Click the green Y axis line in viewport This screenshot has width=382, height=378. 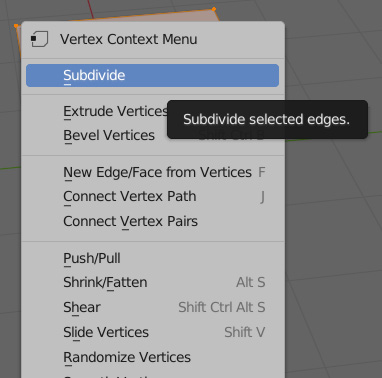(10, 168)
